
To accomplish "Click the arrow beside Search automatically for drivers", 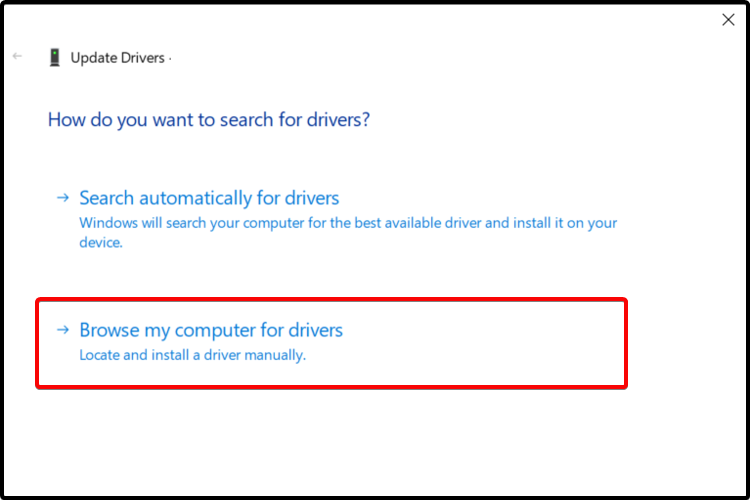I will point(63,198).
